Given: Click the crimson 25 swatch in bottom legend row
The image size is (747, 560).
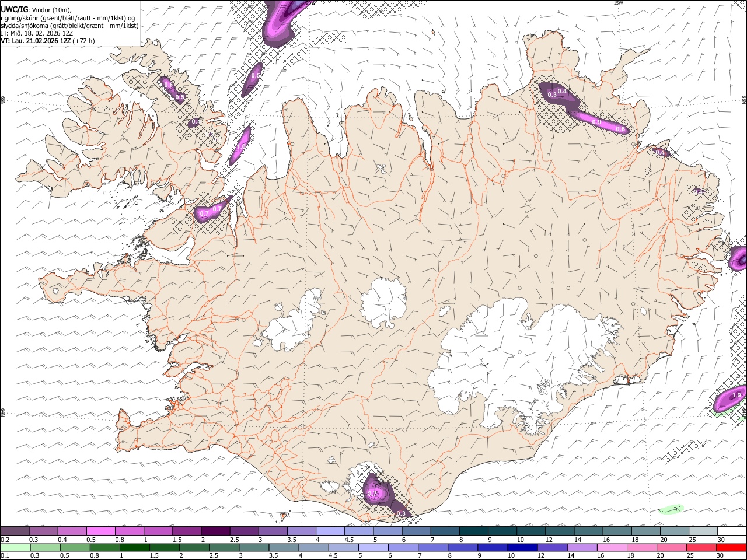Looking at the screenshot, I should [x=702, y=547].
